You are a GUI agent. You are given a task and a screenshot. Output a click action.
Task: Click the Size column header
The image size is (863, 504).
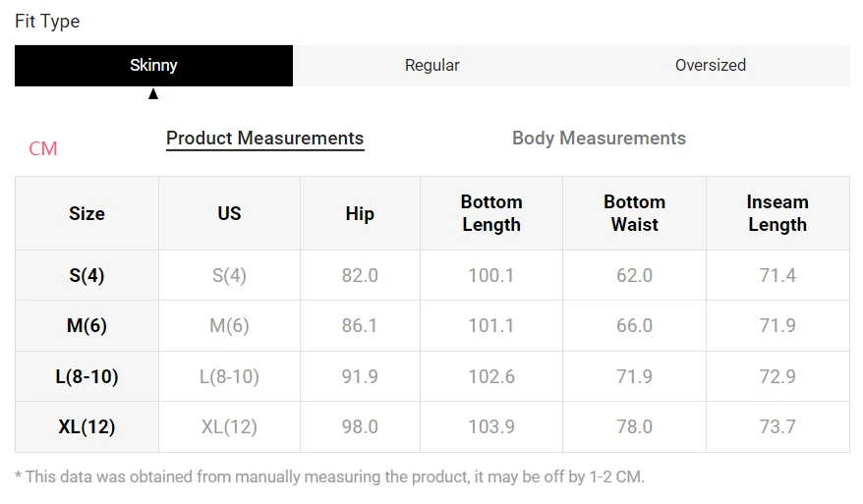coord(86,213)
